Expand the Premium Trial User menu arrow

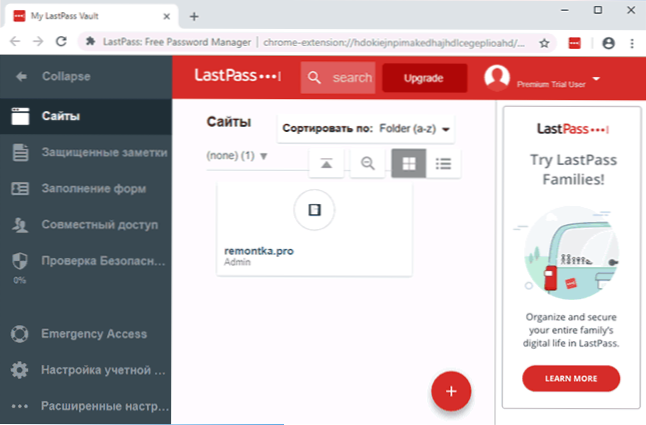click(x=596, y=78)
